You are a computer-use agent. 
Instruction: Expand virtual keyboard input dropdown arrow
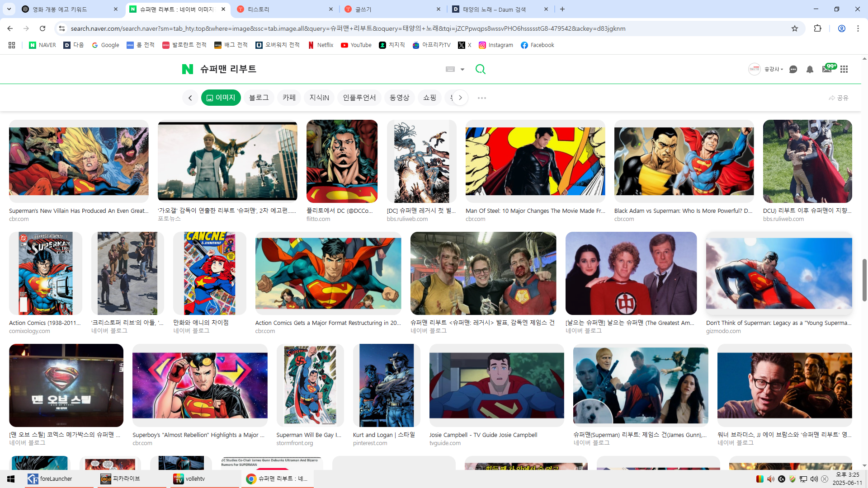(462, 69)
